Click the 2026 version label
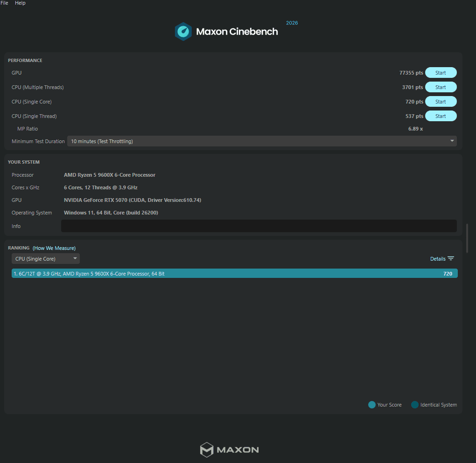Viewport: 476px width, 463px height. click(292, 23)
